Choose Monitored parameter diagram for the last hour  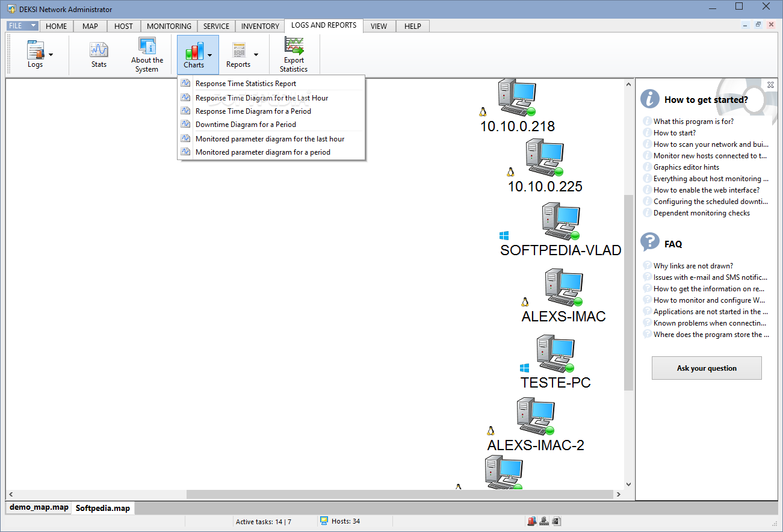point(271,138)
